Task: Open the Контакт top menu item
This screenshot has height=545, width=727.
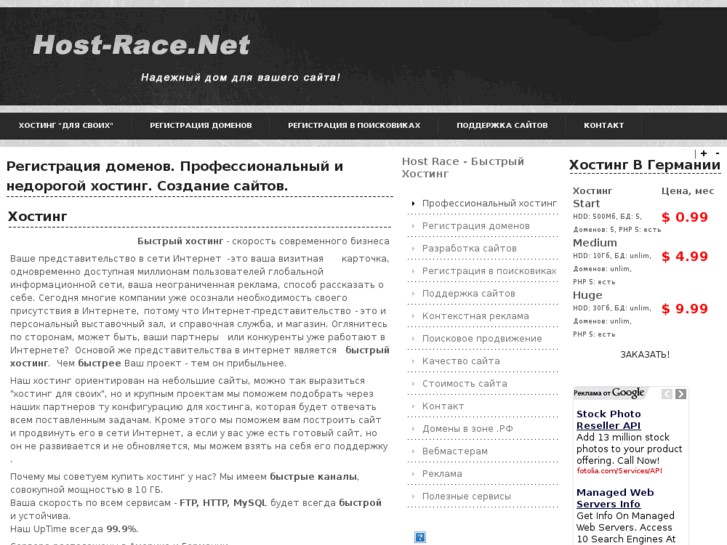Action: pos(604,125)
